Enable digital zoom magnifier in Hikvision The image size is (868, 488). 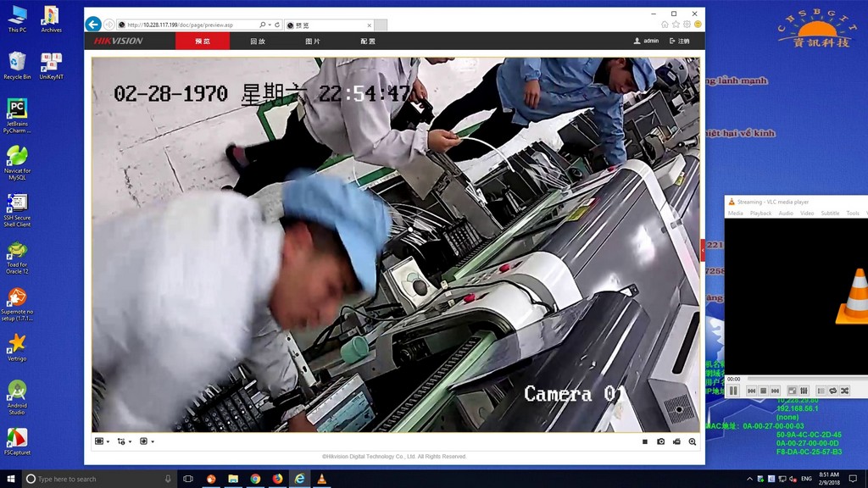pyautogui.click(x=693, y=441)
